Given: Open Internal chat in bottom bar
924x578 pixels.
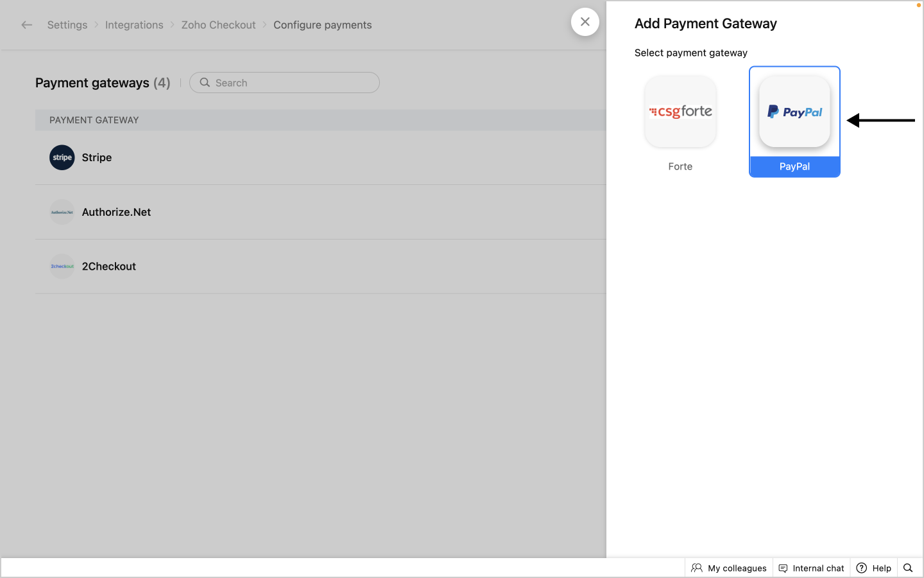Looking at the screenshot, I should click(x=812, y=568).
